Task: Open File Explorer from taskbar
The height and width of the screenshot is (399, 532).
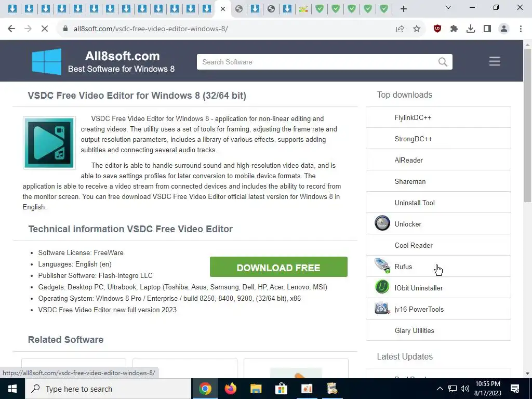Action: pyautogui.click(x=256, y=389)
